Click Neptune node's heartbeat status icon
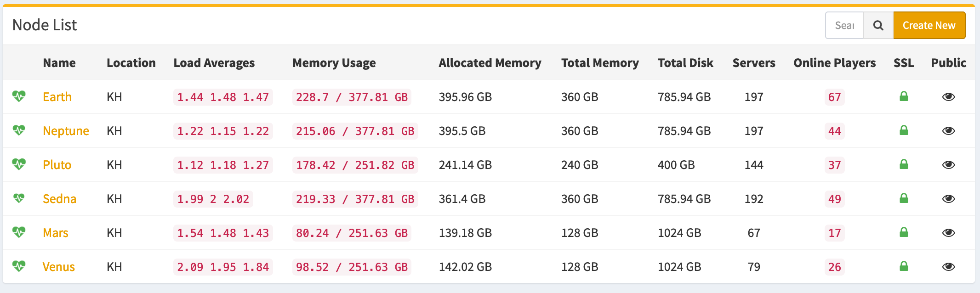980x293 pixels. pos(19,130)
